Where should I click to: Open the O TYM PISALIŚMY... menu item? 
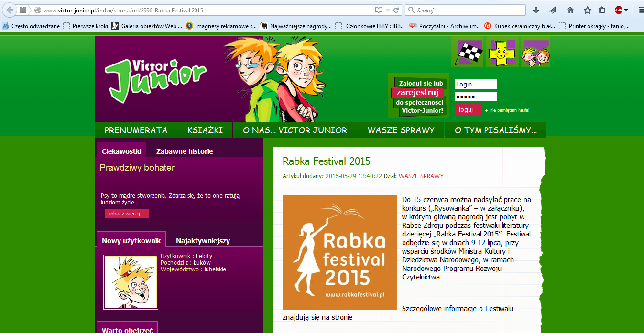(496, 130)
